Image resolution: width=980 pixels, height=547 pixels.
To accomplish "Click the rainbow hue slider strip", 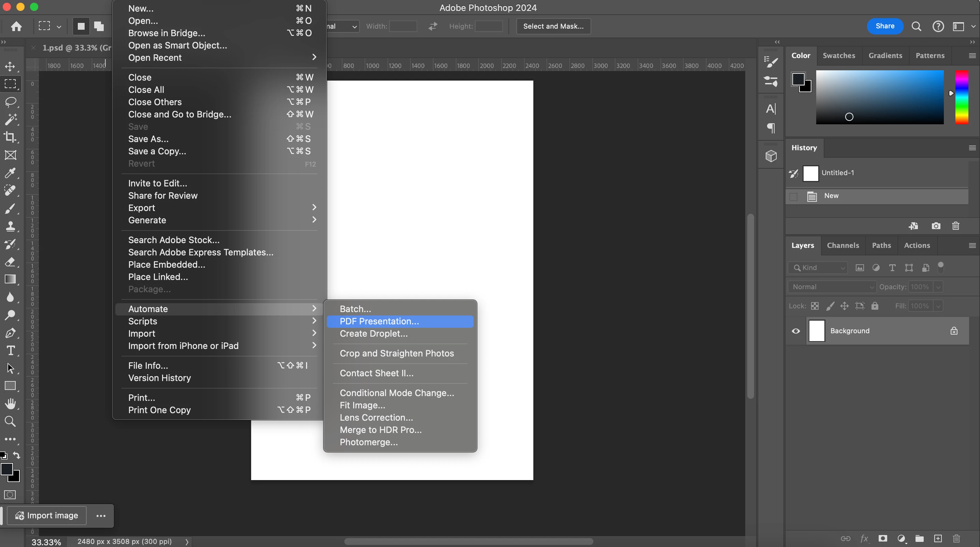I will [x=961, y=97].
